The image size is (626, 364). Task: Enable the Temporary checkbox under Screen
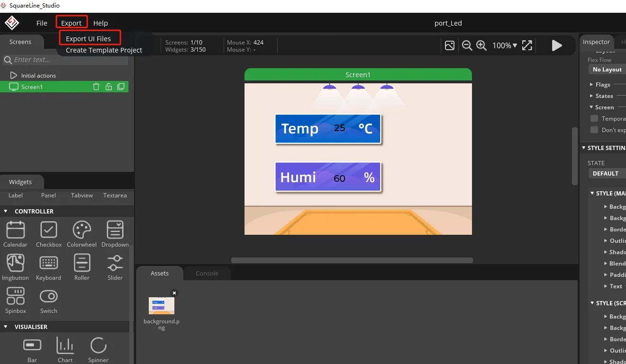pos(594,119)
